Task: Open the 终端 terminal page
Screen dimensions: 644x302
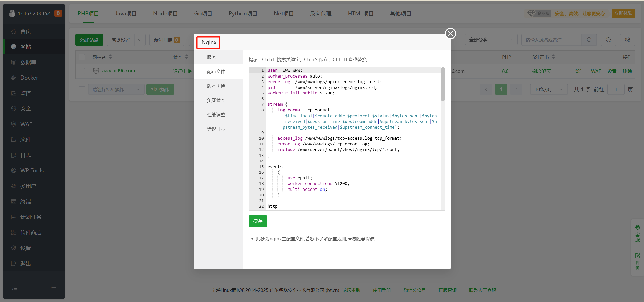Action: point(26,201)
